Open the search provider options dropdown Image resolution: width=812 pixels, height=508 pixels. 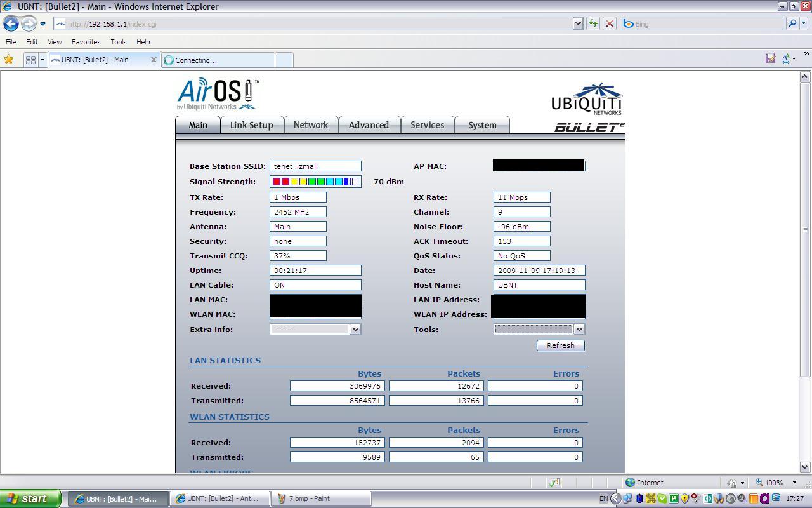click(804, 24)
